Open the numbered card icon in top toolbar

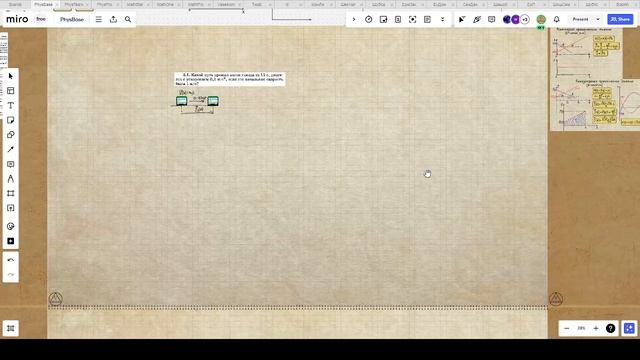[398, 19]
